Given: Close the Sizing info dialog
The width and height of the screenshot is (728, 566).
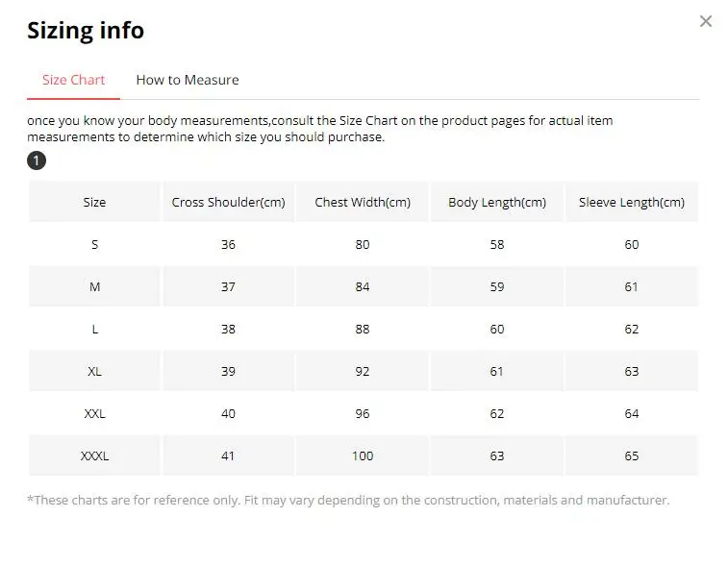Looking at the screenshot, I should coord(705,21).
